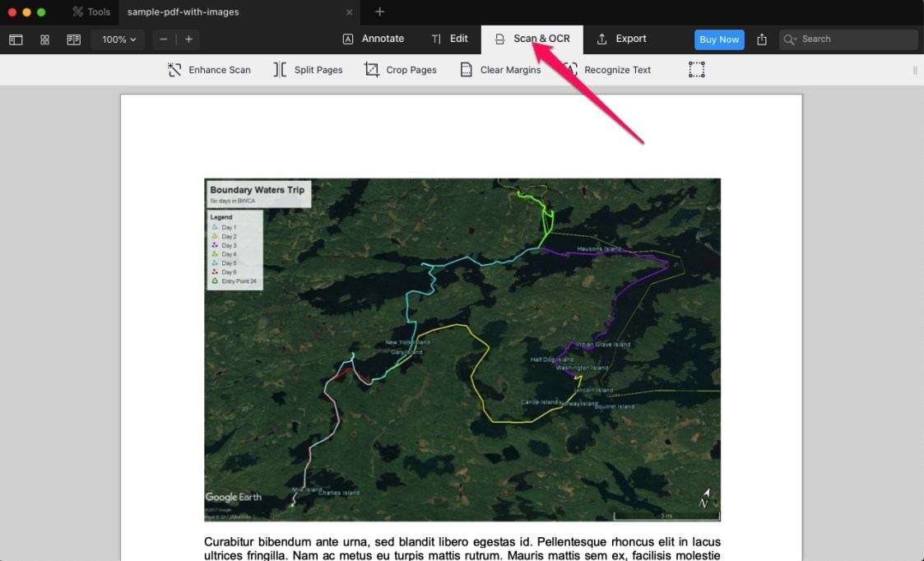Select the Enhance Scan tool

pyautogui.click(x=209, y=70)
